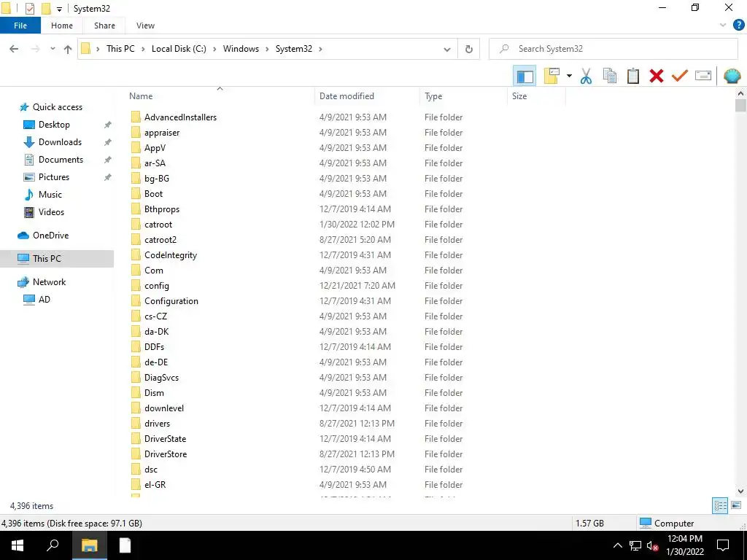
Task: Open the notification center icon
Action: click(723, 545)
